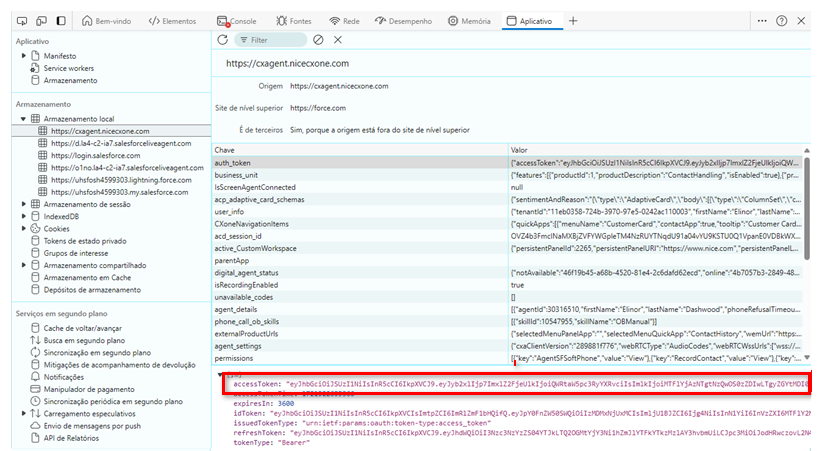The width and height of the screenshot is (823, 451).
Task: Select Tokens de estado privado
Action: click(x=85, y=241)
